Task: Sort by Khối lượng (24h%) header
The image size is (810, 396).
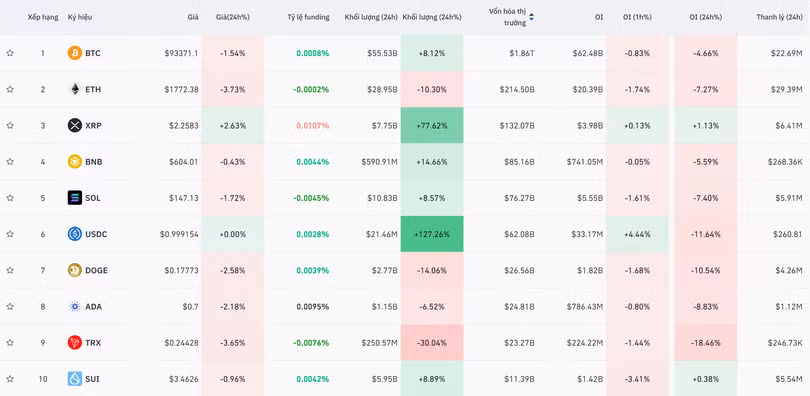Action: pos(432,17)
